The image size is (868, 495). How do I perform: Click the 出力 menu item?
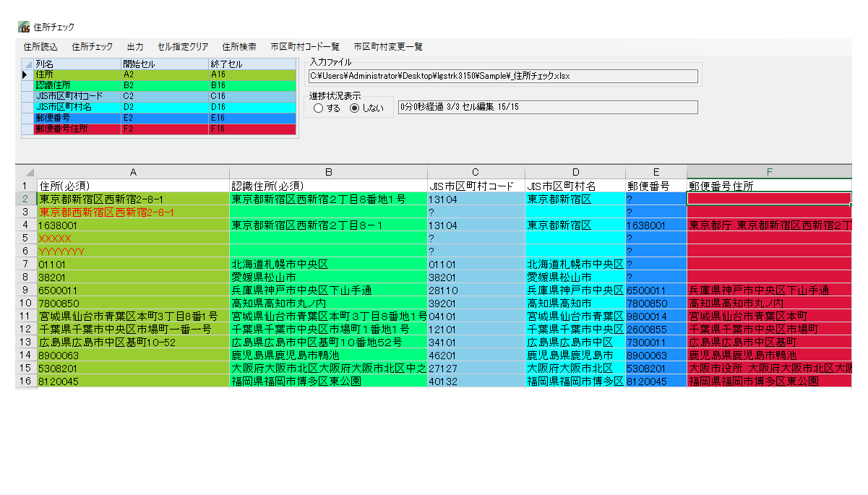click(135, 47)
